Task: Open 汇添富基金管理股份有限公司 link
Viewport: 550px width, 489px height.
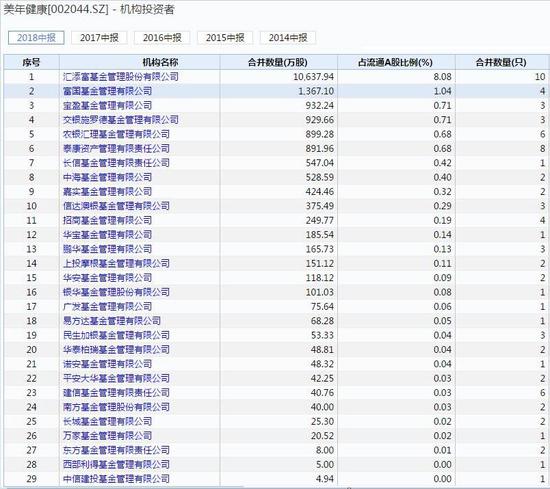Action: click(121, 77)
